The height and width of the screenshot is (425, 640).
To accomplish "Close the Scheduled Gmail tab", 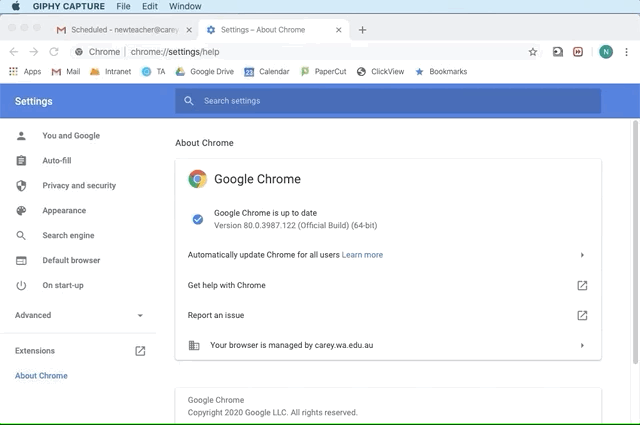I will click(x=189, y=30).
